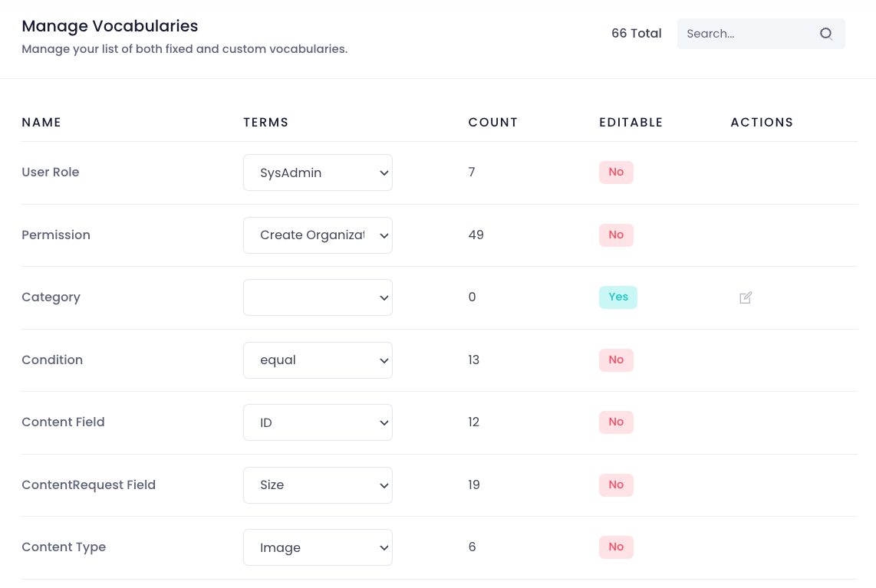Click the ACTIONS column header

tap(762, 123)
